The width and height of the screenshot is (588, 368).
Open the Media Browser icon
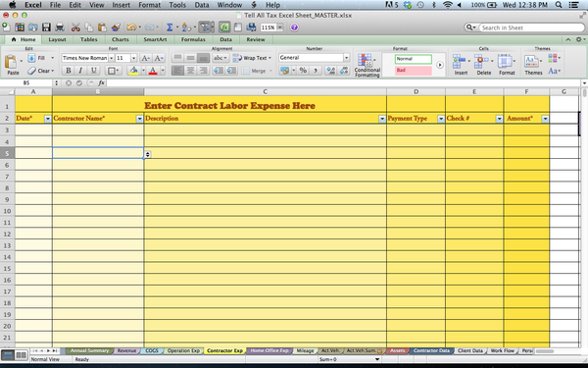(251, 27)
